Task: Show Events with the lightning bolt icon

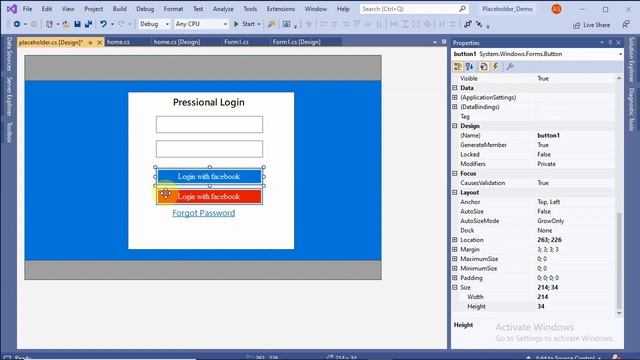Action: pos(495,67)
